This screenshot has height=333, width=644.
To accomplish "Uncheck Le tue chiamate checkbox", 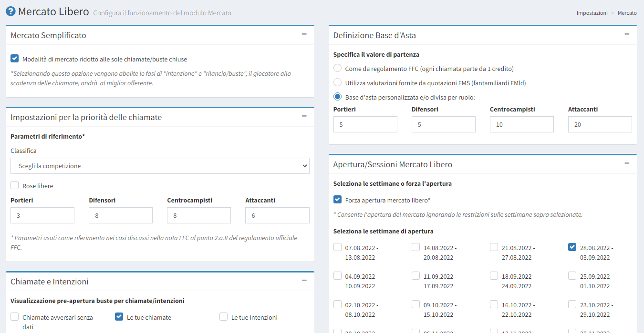I will click(119, 317).
